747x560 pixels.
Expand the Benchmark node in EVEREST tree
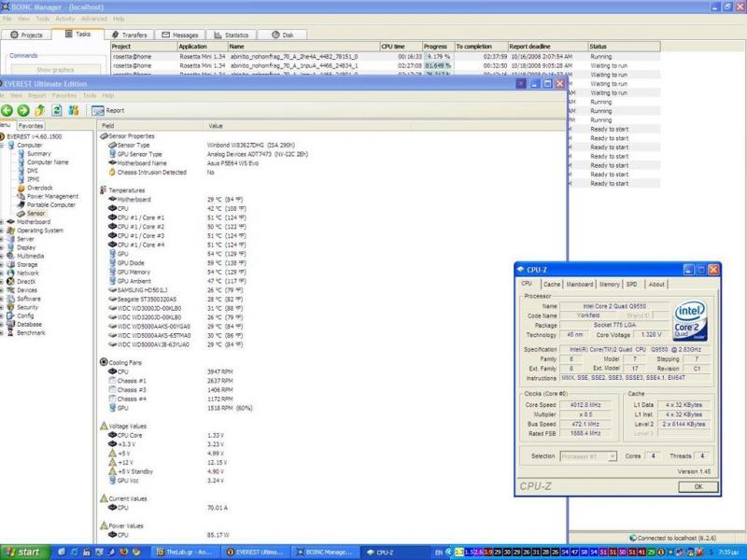click(x=2, y=333)
